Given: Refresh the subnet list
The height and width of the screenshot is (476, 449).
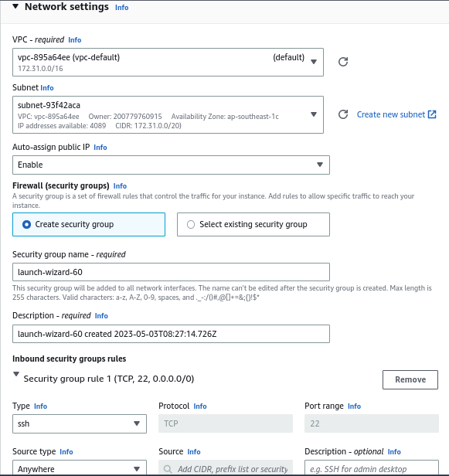Looking at the screenshot, I should click(x=343, y=114).
